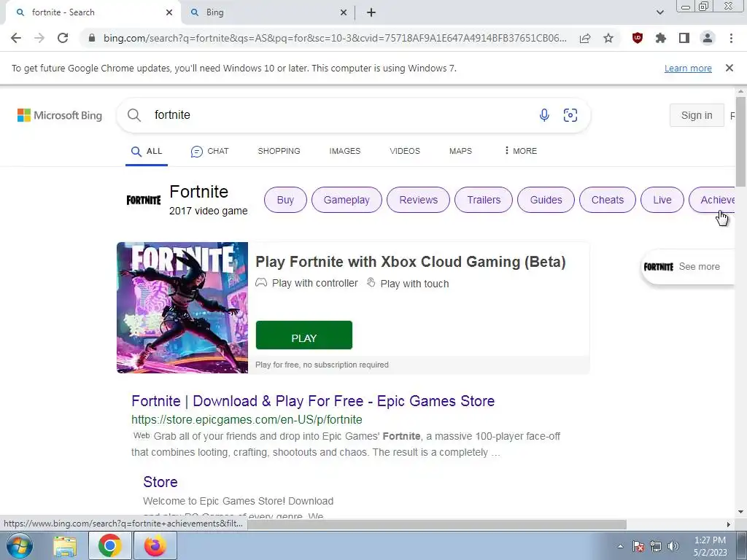Select the Guides filter chip
The image size is (747, 560).
point(546,200)
